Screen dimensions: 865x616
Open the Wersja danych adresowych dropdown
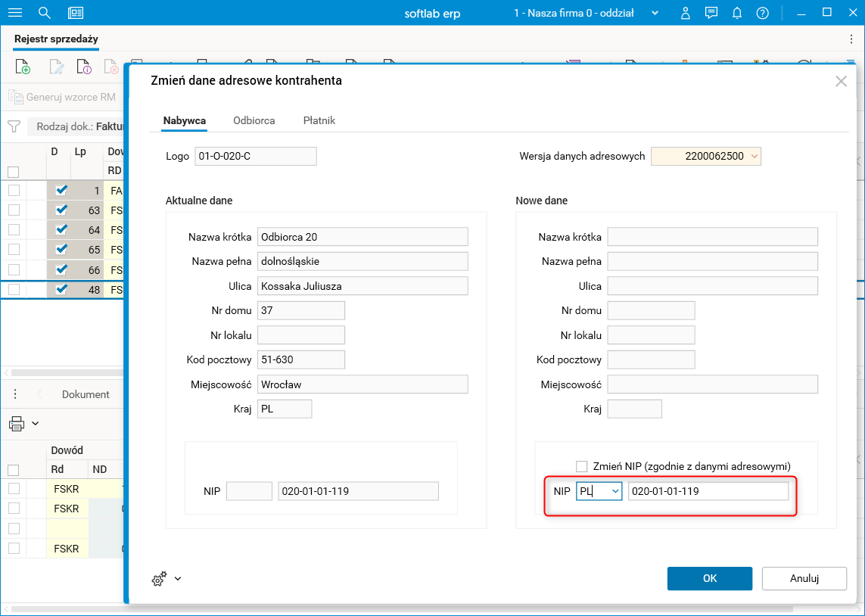(x=755, y=157)
